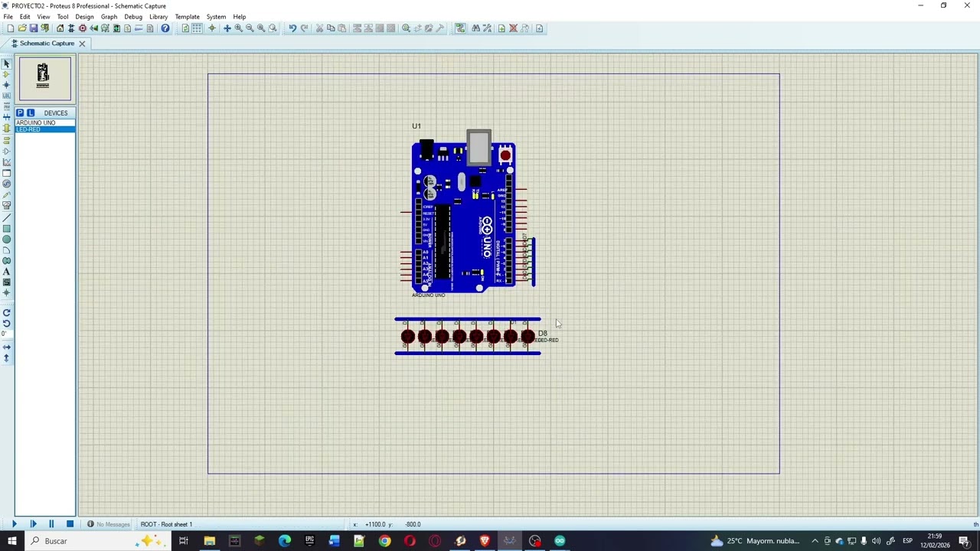Select the 2D Graphics Text tool
This screenshot has width=980, height=551.
point(7,272)
